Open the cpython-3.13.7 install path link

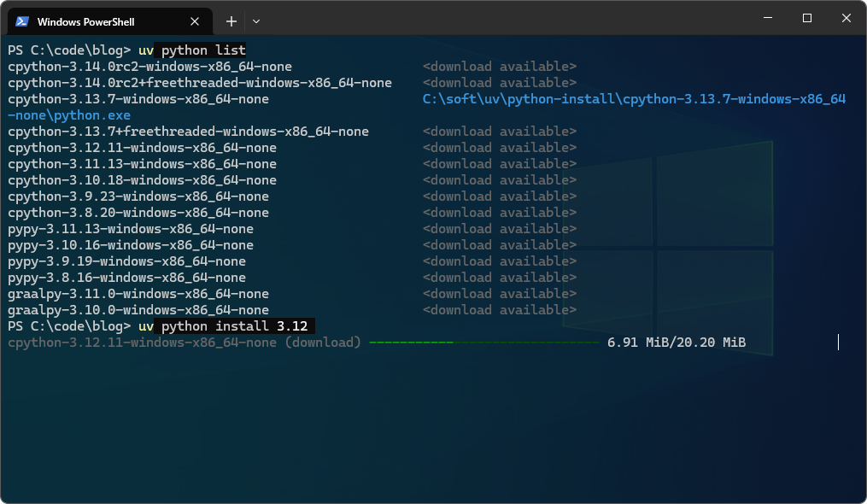click(x=634, y=98)
